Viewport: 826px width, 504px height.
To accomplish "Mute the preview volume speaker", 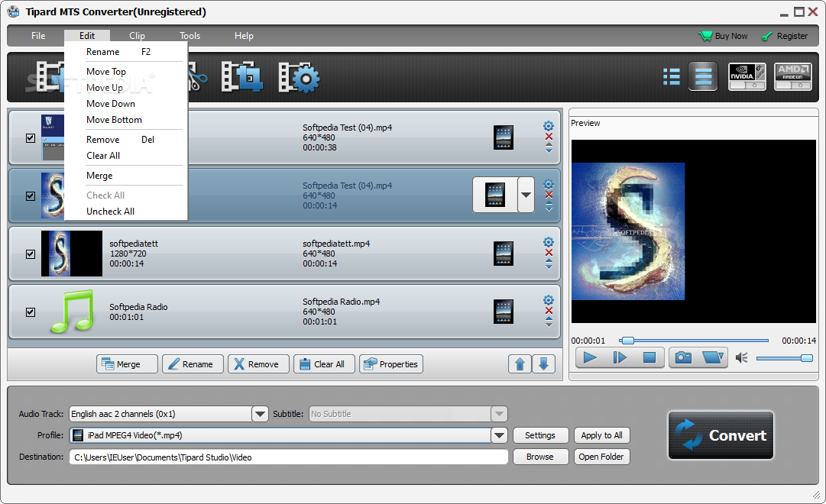I will [742, 358].
